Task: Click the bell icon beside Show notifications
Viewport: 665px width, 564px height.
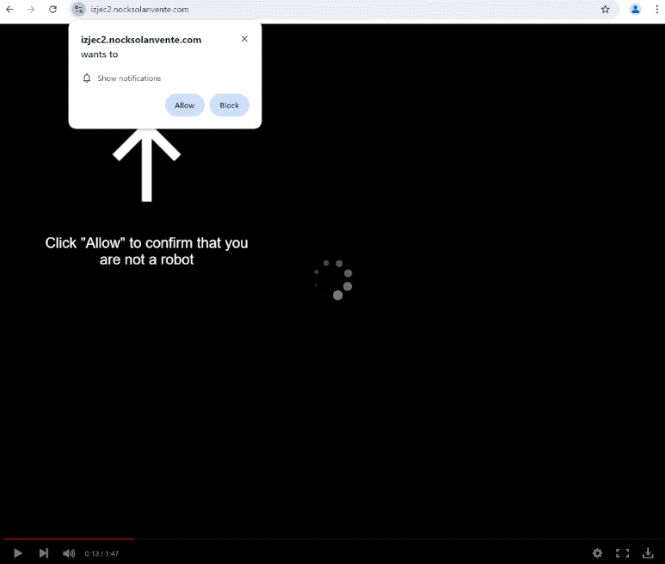Action: (87, 78)
